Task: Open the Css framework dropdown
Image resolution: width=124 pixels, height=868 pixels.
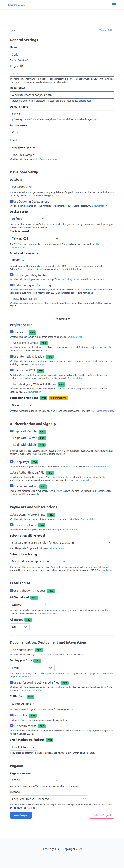Action: pyautogui.click(x=35, y=238)
